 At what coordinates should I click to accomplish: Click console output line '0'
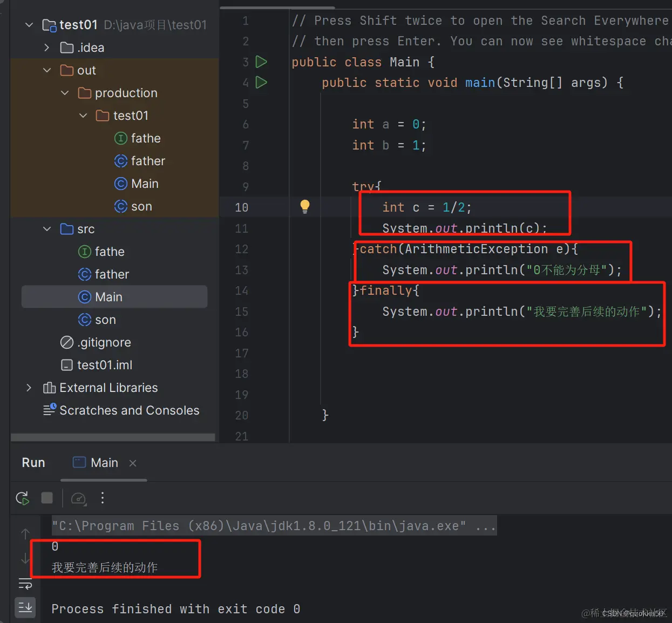pyautogui.click(x=55, y=546)
